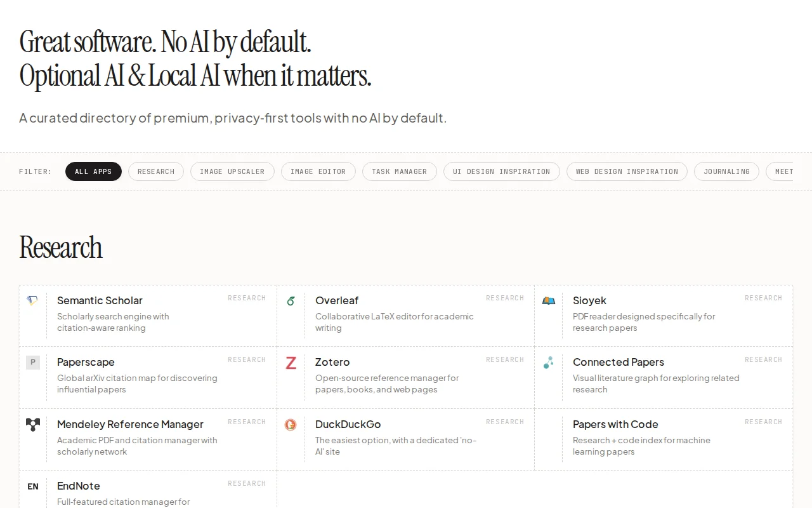Click 'Visual literature graph' description
This screenshot has height=508, width=812.
tap(656, 384)
